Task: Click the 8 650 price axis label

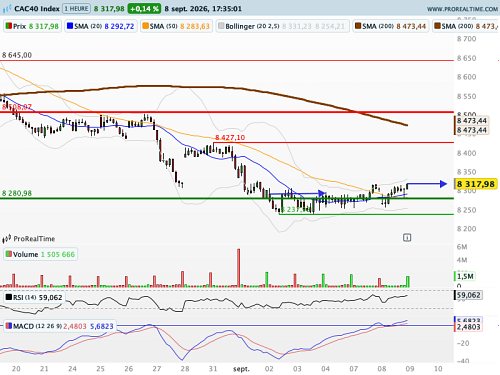Action: point(467,58)
